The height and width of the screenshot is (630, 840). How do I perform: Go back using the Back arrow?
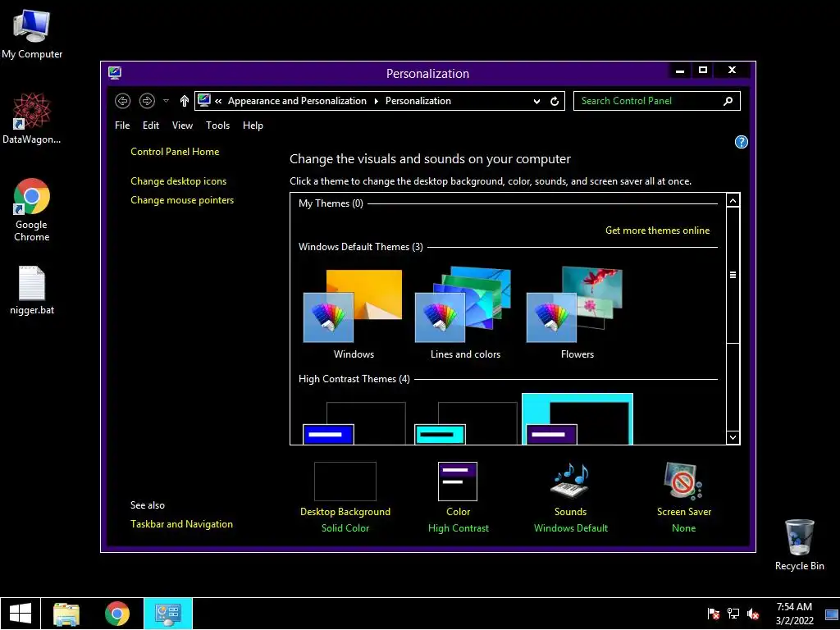[123, 101]
